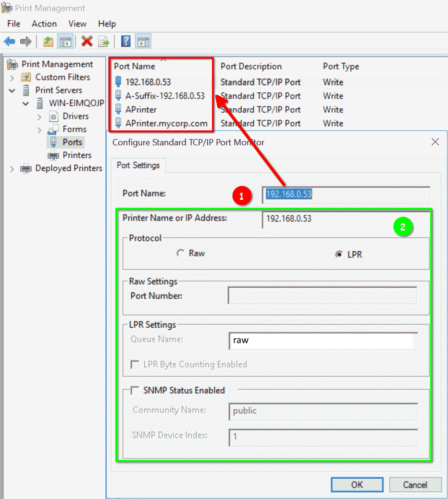Screen dimensions: 448x499
Task: Collapse the Print Servers tree node
Action: click(x=12, y=90)
